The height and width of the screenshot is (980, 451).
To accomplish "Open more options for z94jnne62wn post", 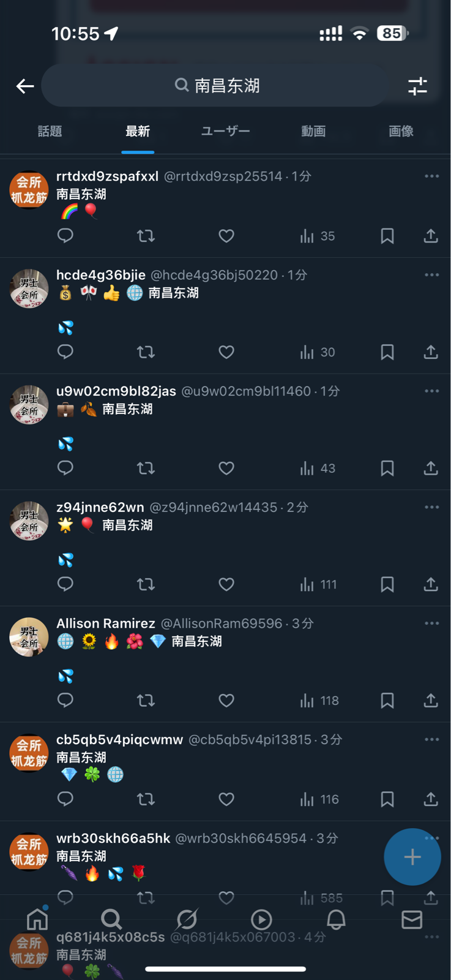I will [x=431, y=507].
